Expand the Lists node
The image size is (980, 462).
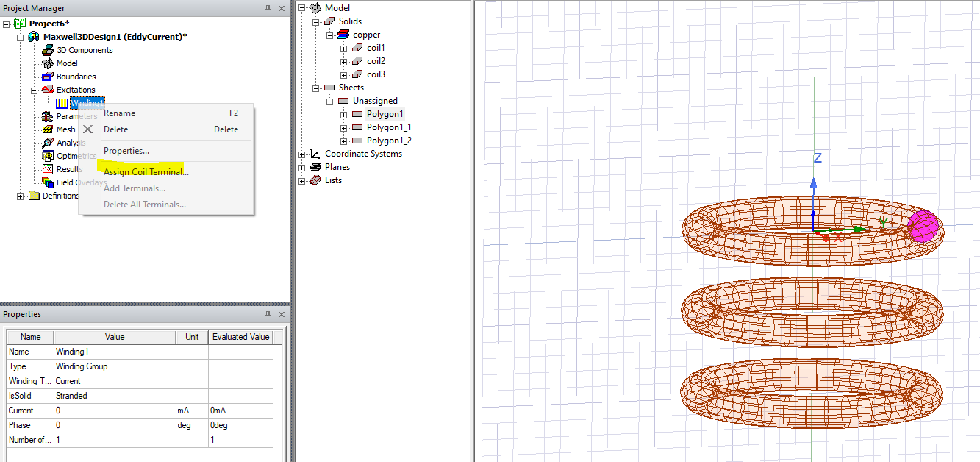(x=301, y=180)
